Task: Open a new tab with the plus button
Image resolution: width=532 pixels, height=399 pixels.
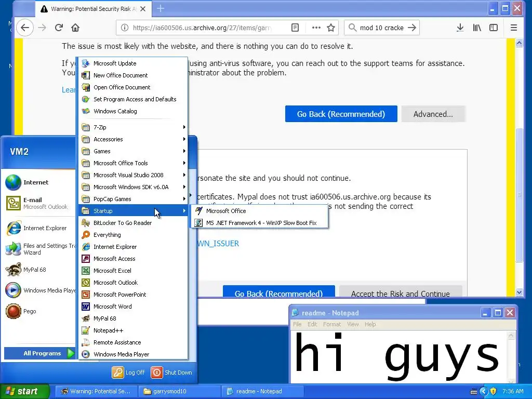Action: 161,8
